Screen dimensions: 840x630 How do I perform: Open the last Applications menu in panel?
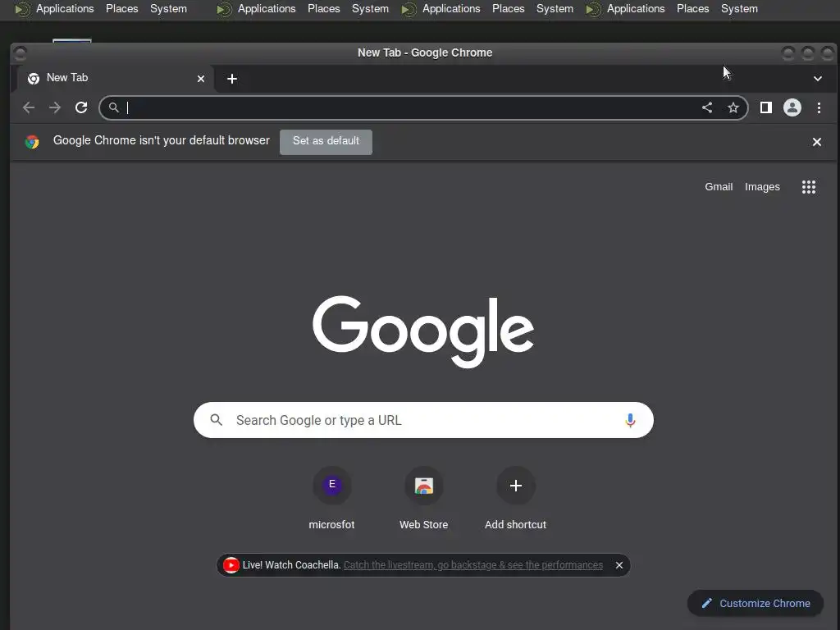[x=636, y=8]
